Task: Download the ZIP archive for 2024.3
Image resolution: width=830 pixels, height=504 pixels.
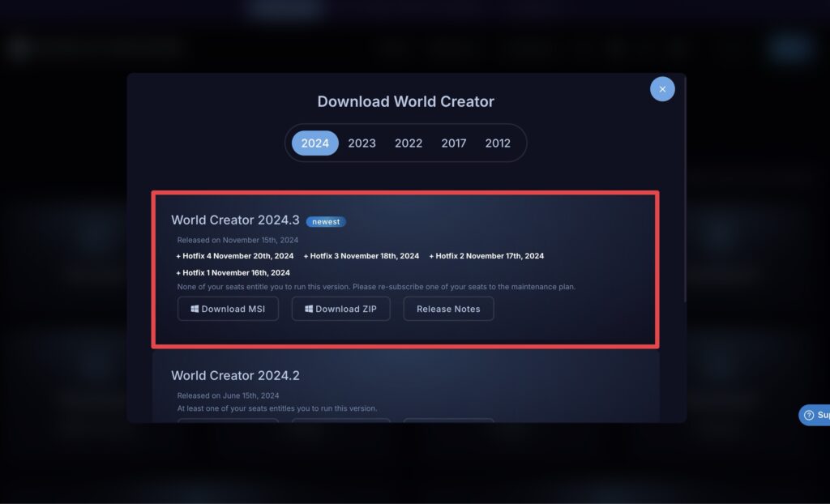Action: click(341, 309)
